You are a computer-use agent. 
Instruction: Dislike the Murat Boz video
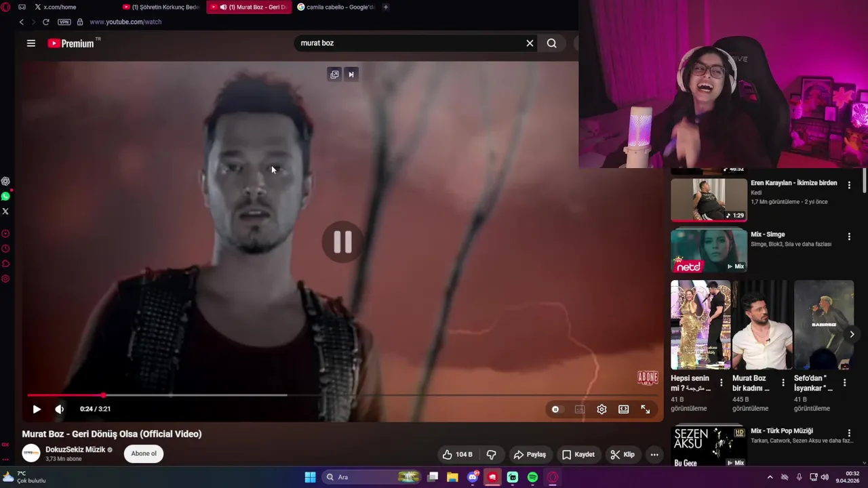[x=492, y=454]
